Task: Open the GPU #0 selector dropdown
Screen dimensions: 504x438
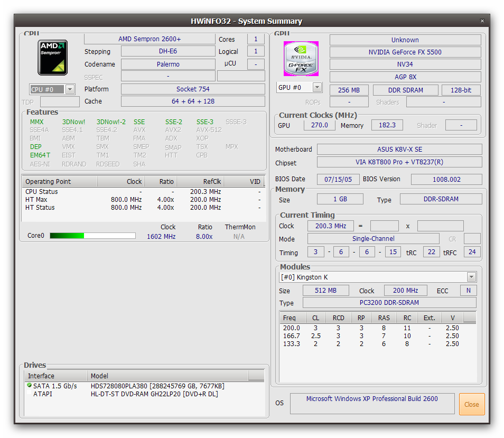Action: pos(318,87)
